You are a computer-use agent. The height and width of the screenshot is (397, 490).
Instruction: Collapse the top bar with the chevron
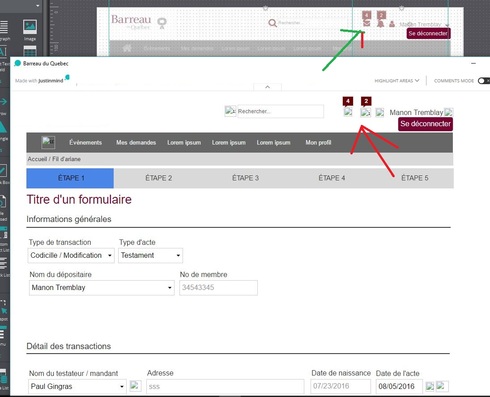tap(267, 87)
